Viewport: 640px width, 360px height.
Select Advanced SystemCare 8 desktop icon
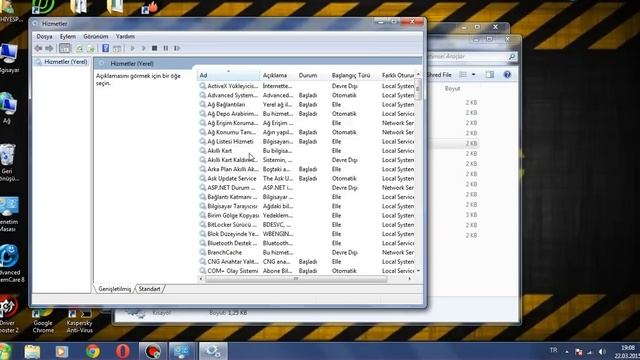[10, 264]
